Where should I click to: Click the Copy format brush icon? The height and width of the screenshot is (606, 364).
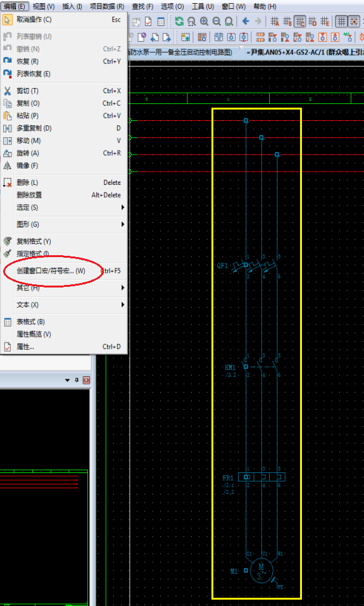tap(8, 241)
